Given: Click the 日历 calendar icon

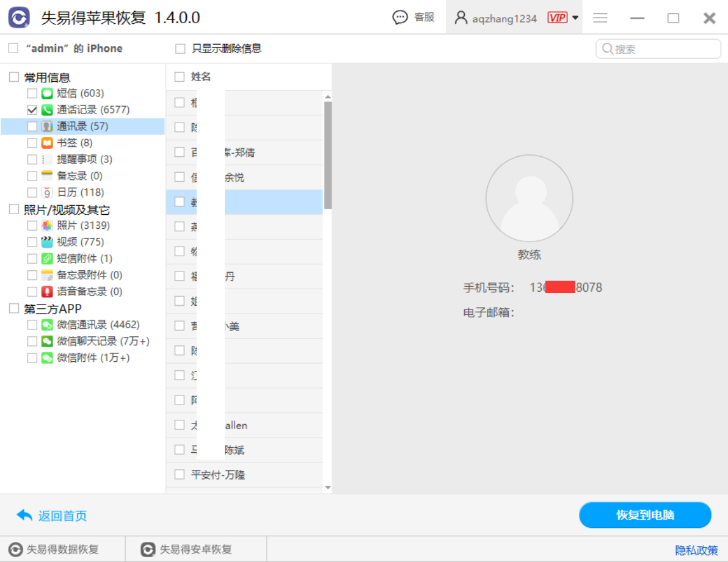Looking at the screenshot, I should pyautogui.click(x=47, y=192).
